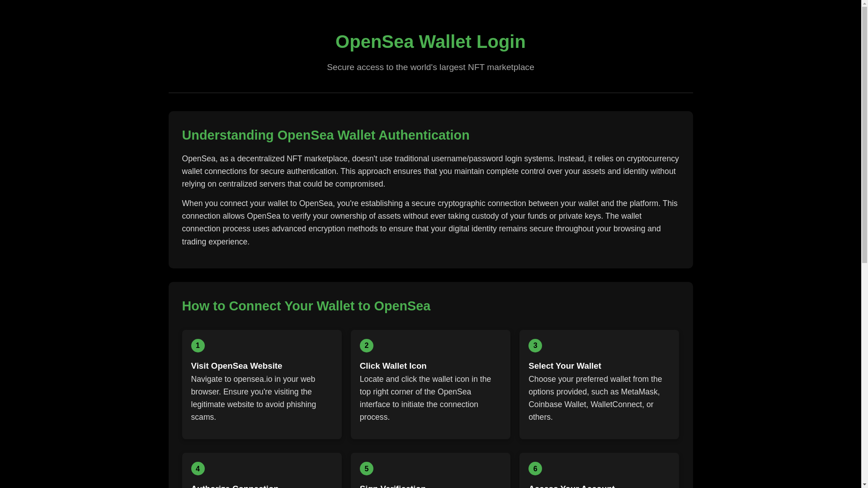Image resolution: width=868 pixels, height=488 pixels.
Task: Click the paragraph starting 'When you connect your wallet'
Action: [x=430, y=222]
